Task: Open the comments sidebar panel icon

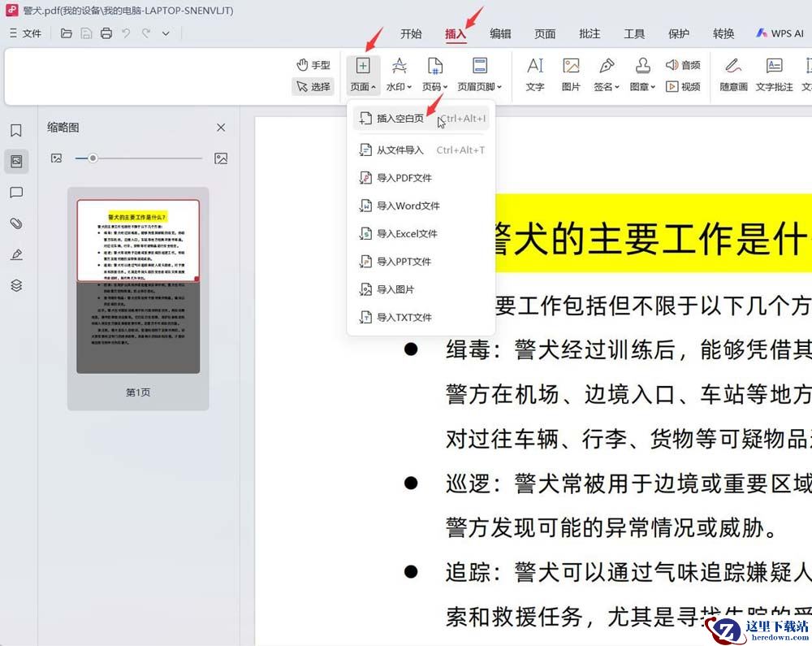Action: pyautogui.click(x=16, y=193)
